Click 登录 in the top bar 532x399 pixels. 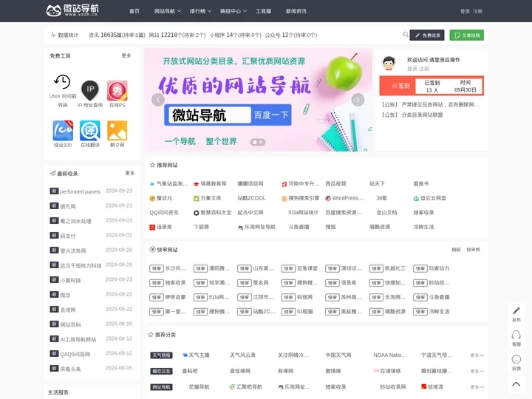point(465,11)
